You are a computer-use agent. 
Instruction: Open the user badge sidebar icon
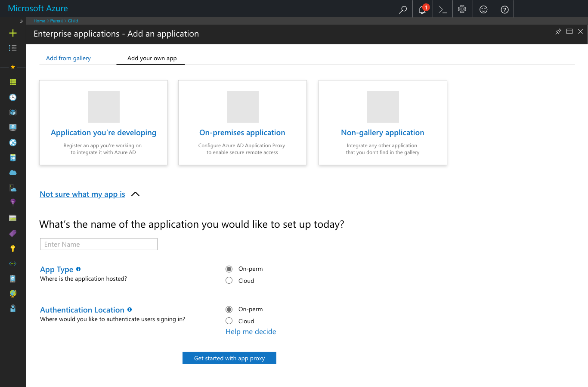tap(13, 308)
